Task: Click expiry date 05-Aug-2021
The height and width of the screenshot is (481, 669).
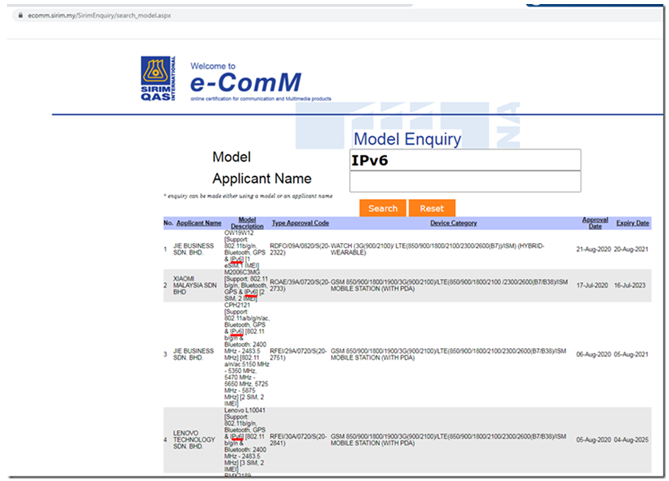Action: 631,354
